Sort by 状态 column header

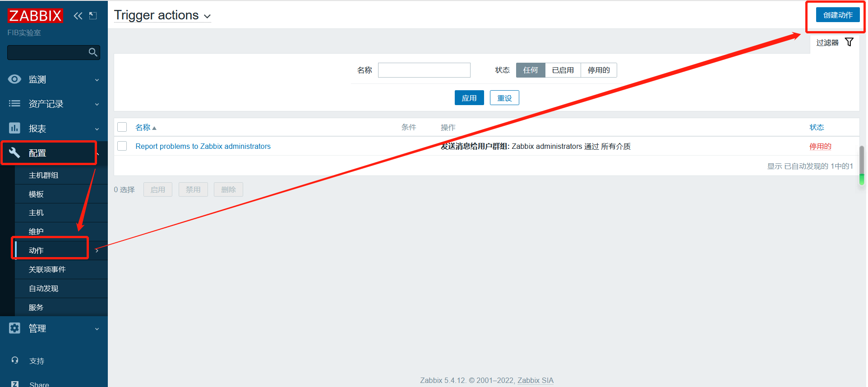pos(817,128)
